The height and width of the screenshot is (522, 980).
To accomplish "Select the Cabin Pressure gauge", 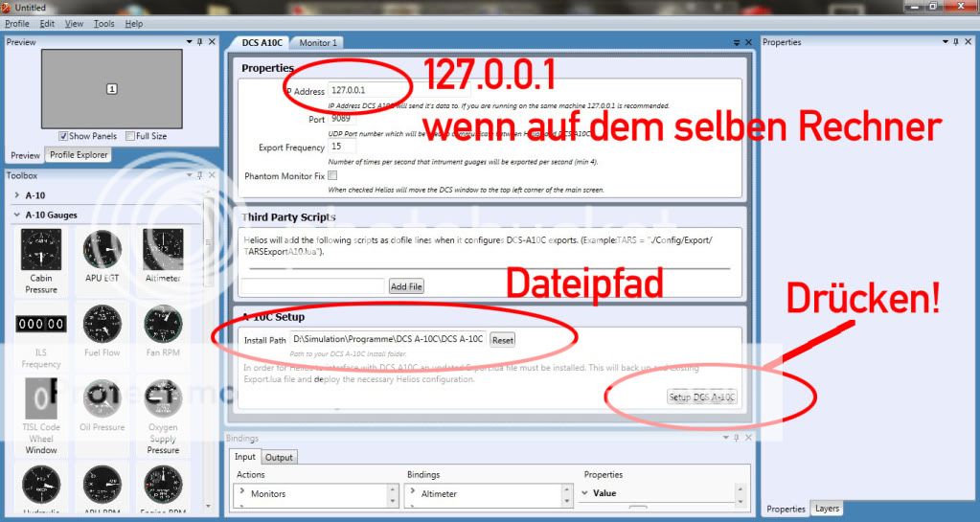I will pos(41,261).
